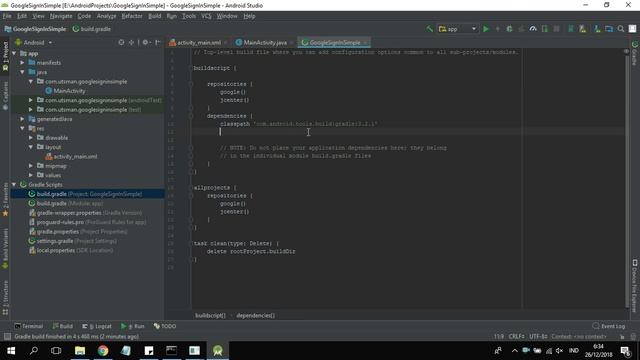The height and width of the screenshot is (360, 640).
Task: Expand the generatedJava folder
Action: click(x=22, y=119)
